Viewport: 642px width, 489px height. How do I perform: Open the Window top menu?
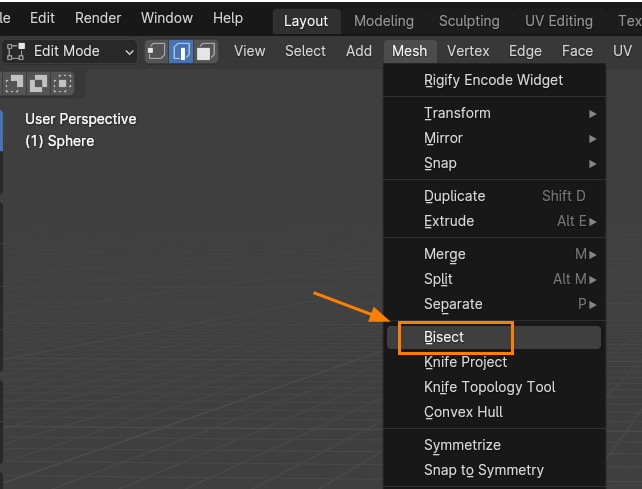tap(167, 18)
